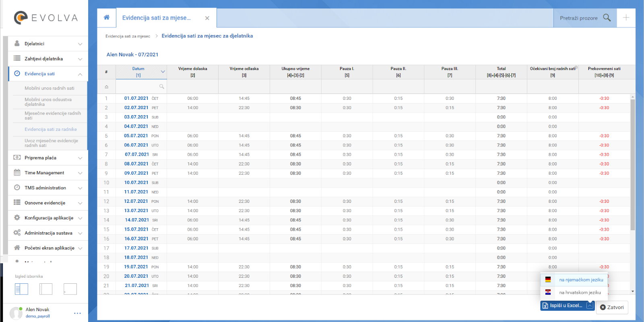Click the Time Management calendar icon

point(17,173)
